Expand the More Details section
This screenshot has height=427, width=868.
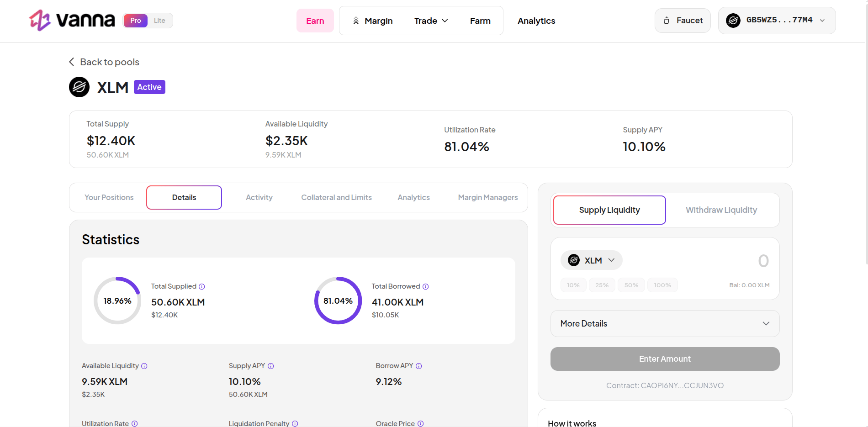click(x=665, y=323)
